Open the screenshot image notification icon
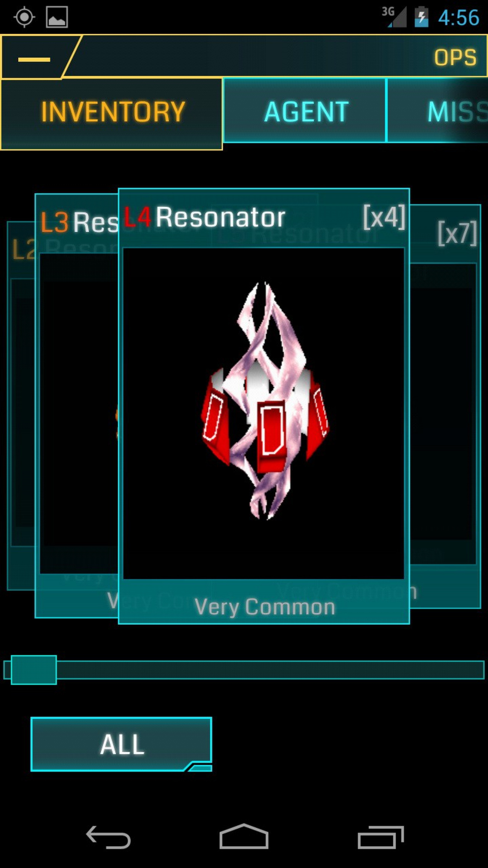The height and width of the screenshot is (868, 488). [x=57, y=17]
